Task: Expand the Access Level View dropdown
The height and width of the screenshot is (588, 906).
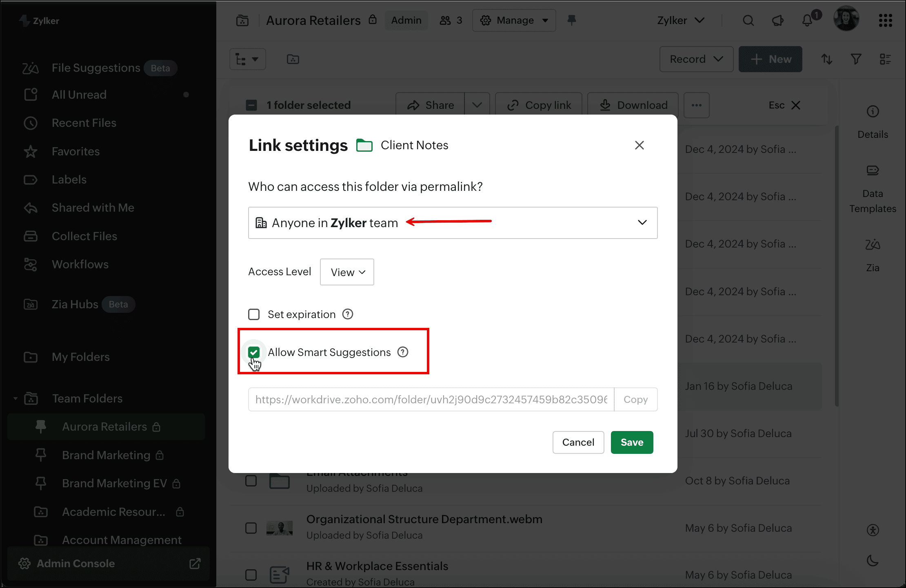Action: tap(347, 272)
